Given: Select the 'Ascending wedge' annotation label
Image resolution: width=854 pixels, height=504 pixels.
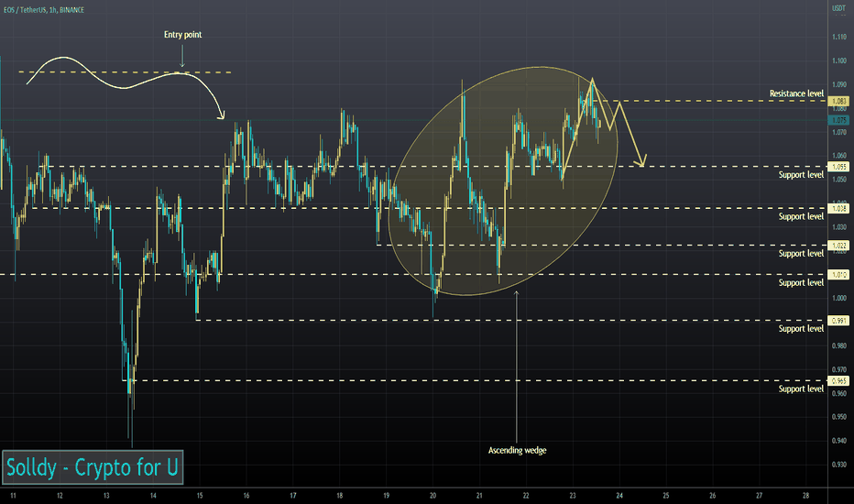Looking at the screenshot, I should click(x=517, y=450).
